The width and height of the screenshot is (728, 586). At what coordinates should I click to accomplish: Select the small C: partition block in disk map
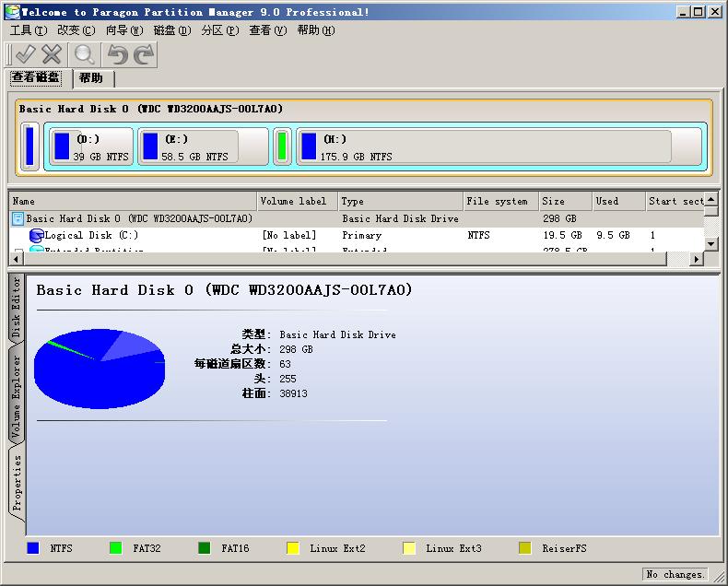(x=30, y=146)
